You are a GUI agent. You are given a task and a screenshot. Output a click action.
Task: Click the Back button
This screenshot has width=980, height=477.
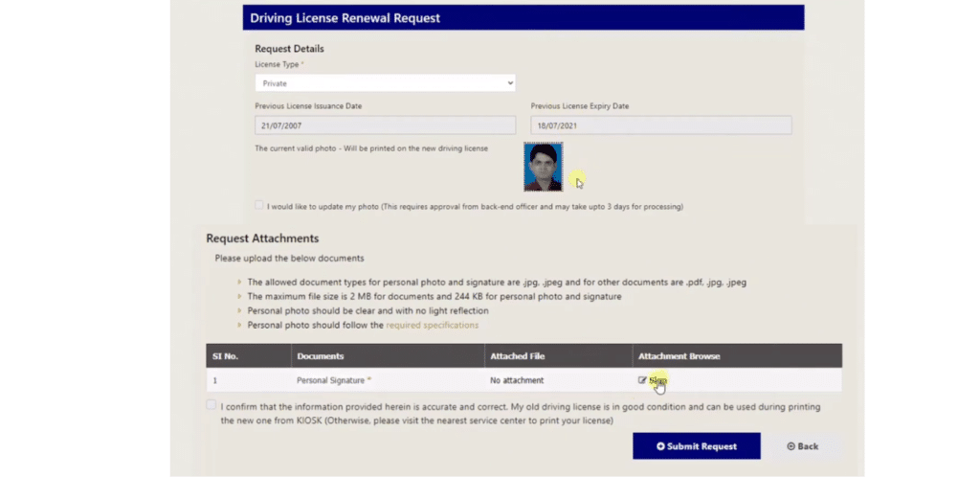click(803, 446)
